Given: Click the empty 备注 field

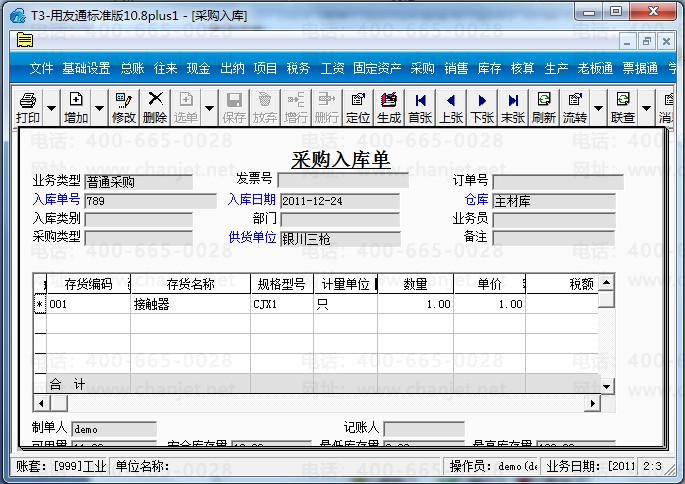Looking at the screenshot, I should [x=554, y=238].
